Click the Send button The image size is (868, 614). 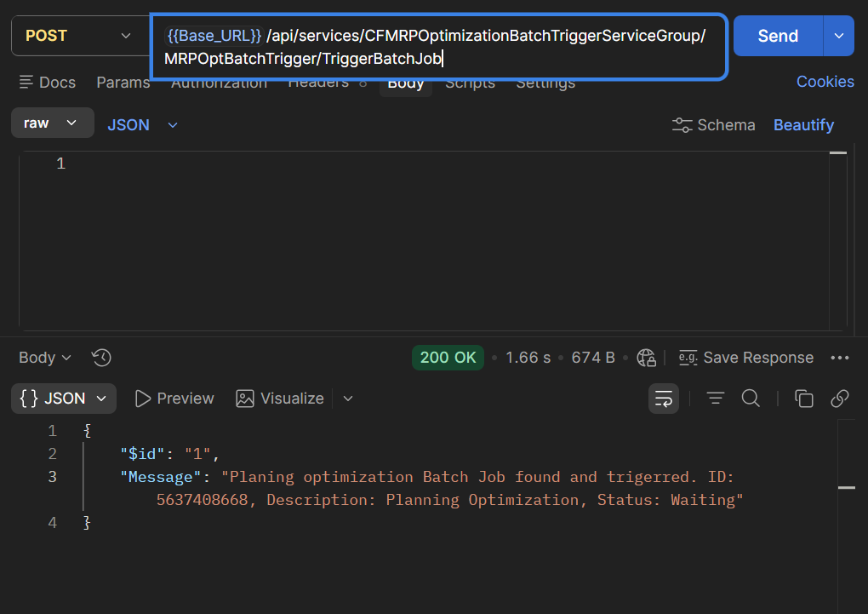click(x=778, y=36)
